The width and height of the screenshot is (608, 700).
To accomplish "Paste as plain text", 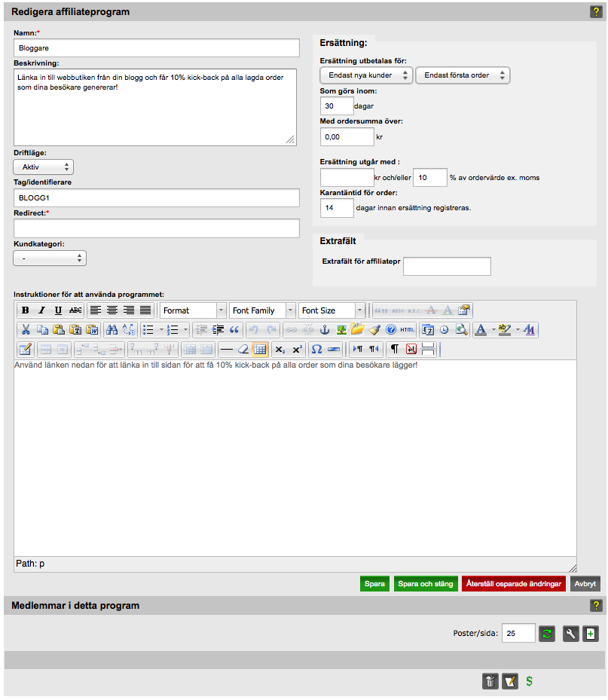I will click(75, 330).
